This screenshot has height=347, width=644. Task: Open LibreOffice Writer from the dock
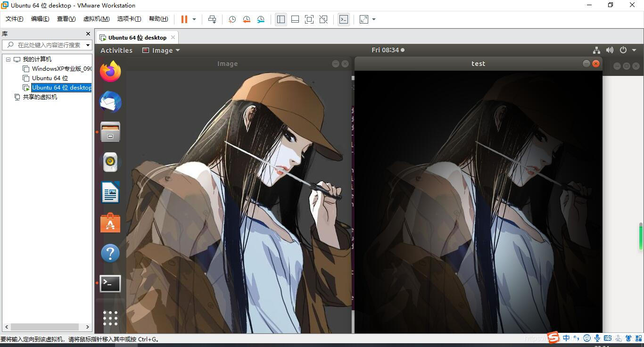click(x=110, y=192)
